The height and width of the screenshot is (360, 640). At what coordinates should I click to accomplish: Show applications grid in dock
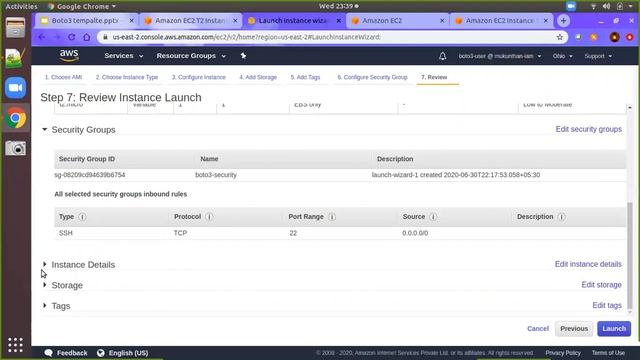click(16, 345)
